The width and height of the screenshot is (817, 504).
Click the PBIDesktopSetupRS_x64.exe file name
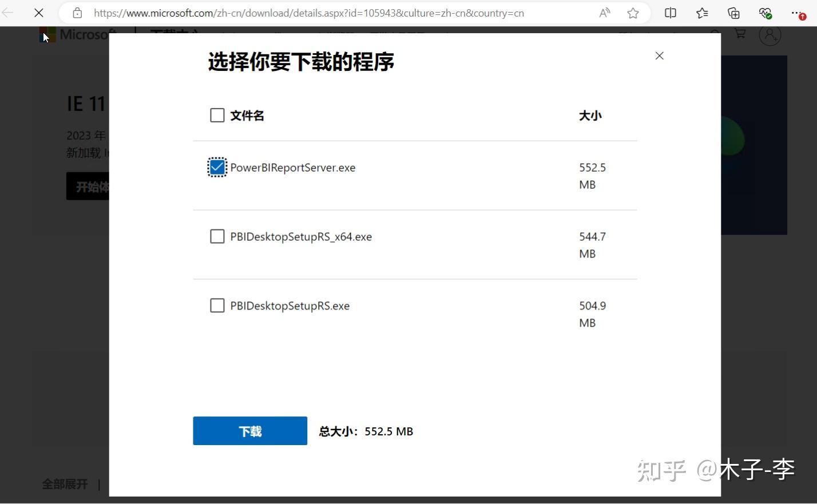[301, 237]
